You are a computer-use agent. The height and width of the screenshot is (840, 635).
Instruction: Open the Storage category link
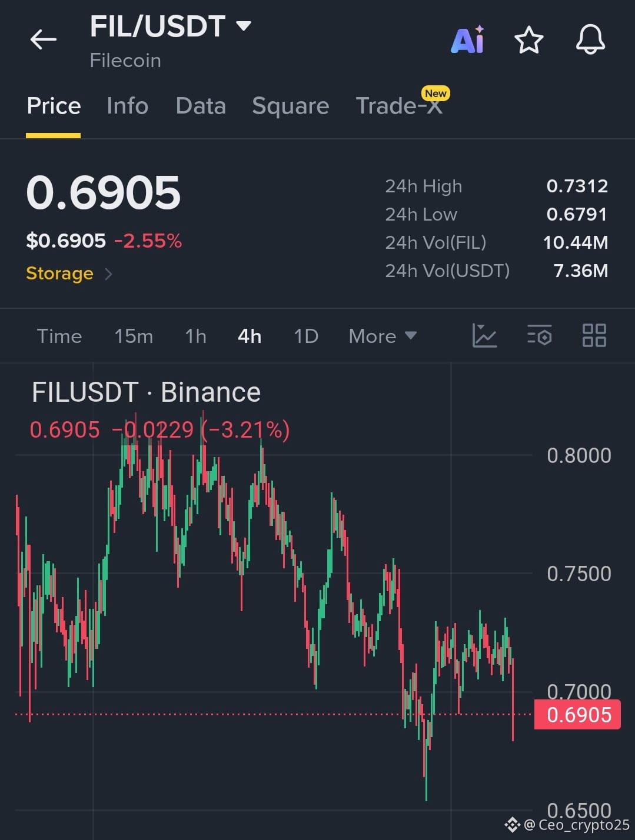tap(69, 274)
